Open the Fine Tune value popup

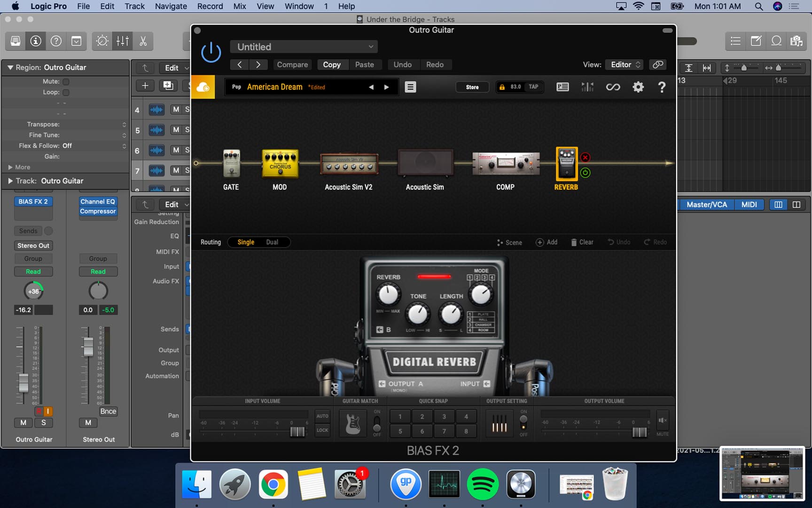click(124, 135)
